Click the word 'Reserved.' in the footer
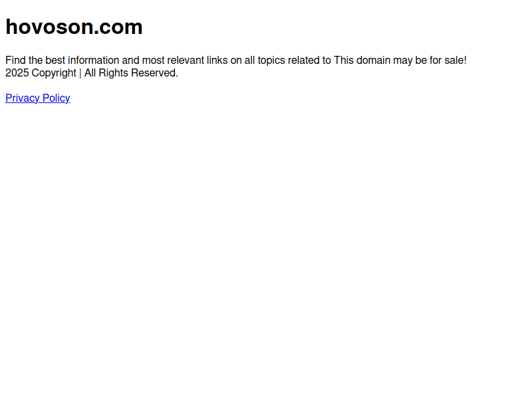Screen dimensions: 532x399 click(x=155, y=73)
